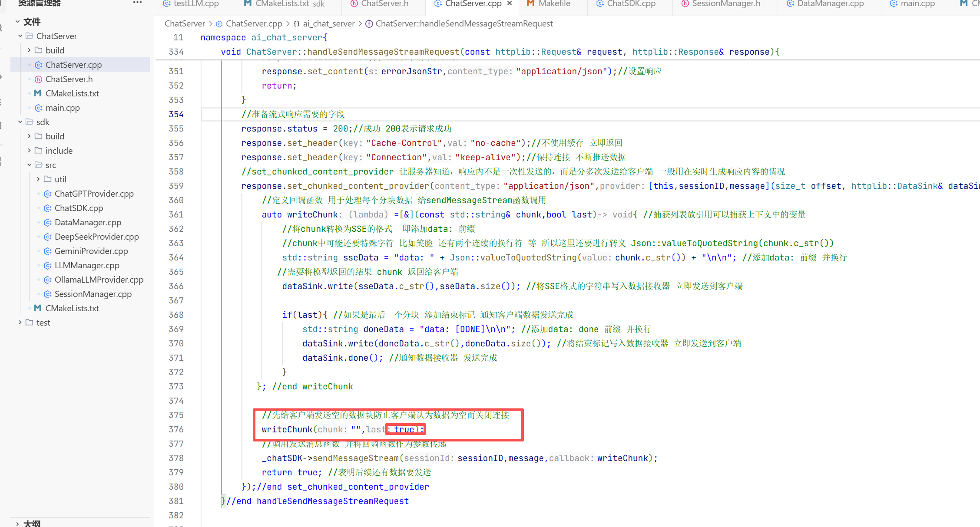Expand the util folder
The height and width of the screenshot is (527, 980).
[38, 179]
